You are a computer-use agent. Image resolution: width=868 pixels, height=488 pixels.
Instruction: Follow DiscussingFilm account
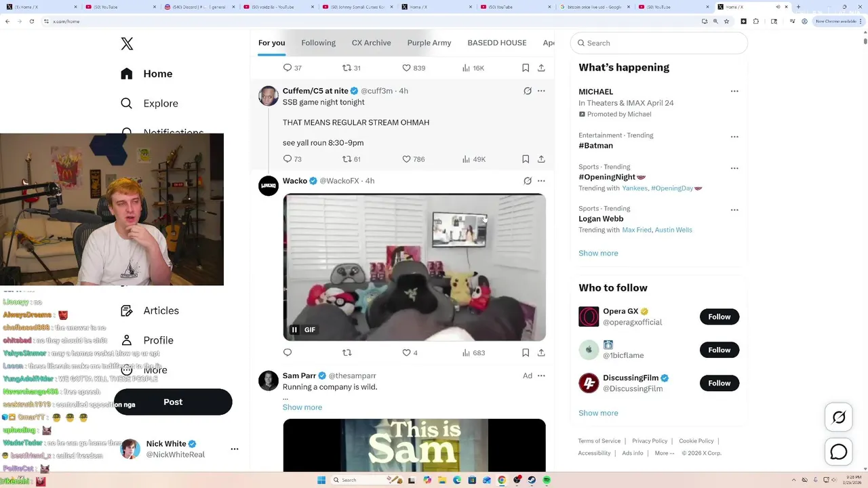(x=719, y=383)
